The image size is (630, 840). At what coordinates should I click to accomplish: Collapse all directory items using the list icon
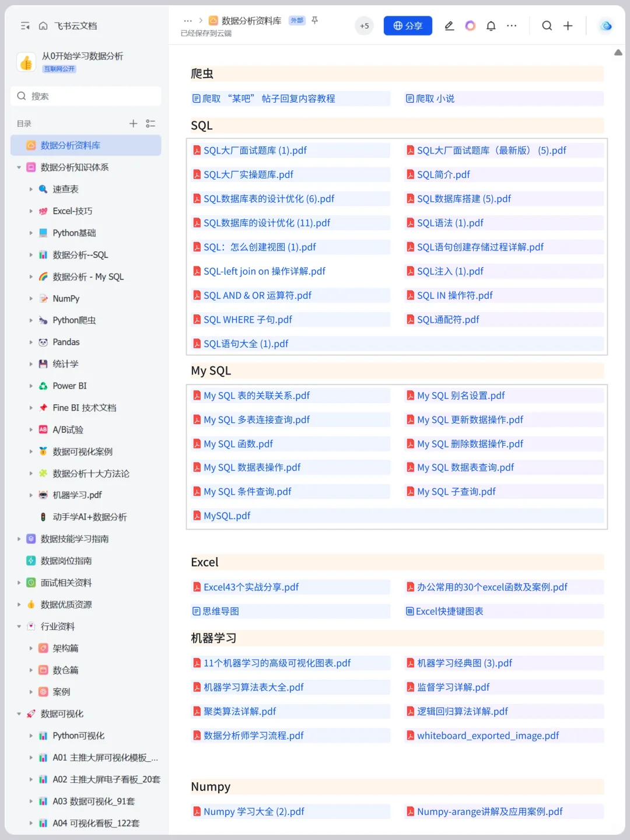[x=150, y=123]
